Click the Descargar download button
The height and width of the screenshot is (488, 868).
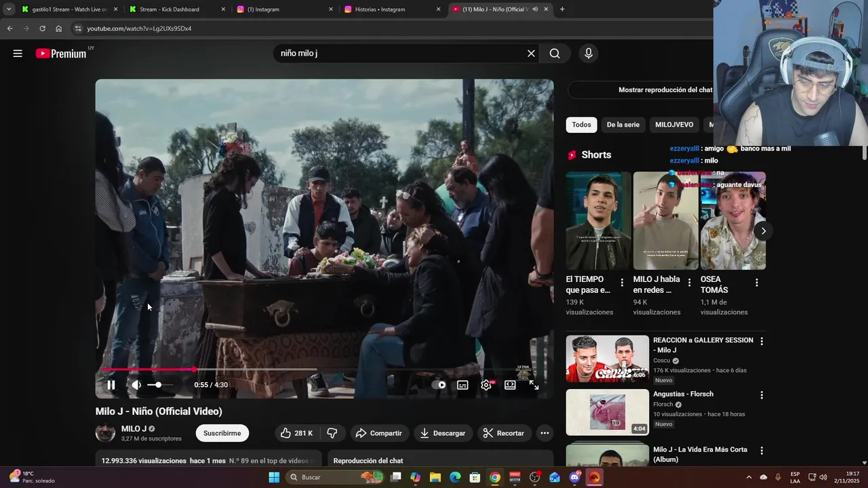[443, 433]
